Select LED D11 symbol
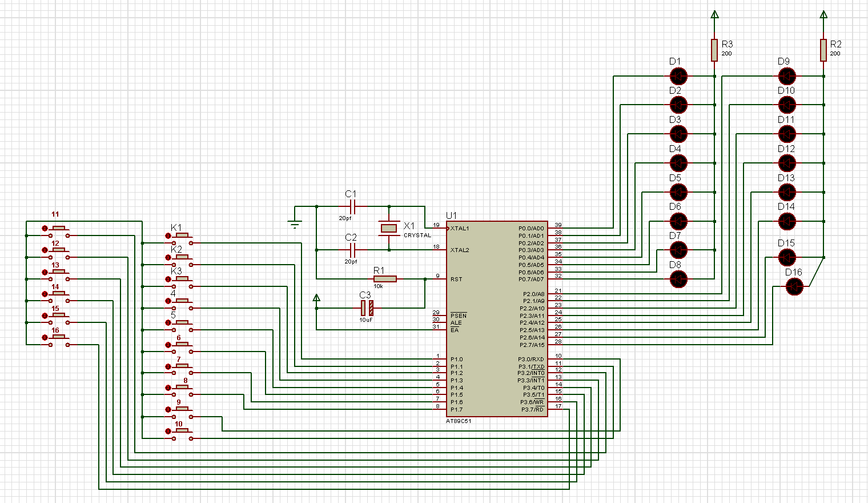This screenshot has width=868, height=503. 787,134
